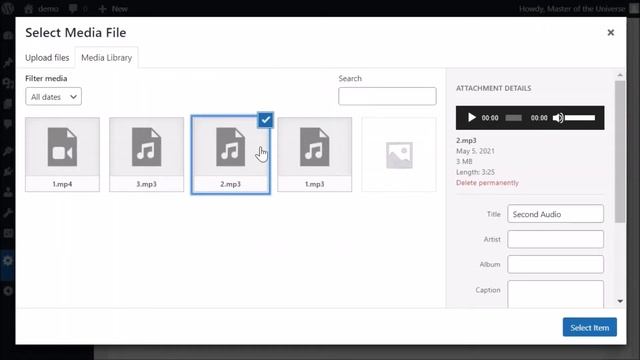Edit the Title field Second Audio

pos(555,214)
